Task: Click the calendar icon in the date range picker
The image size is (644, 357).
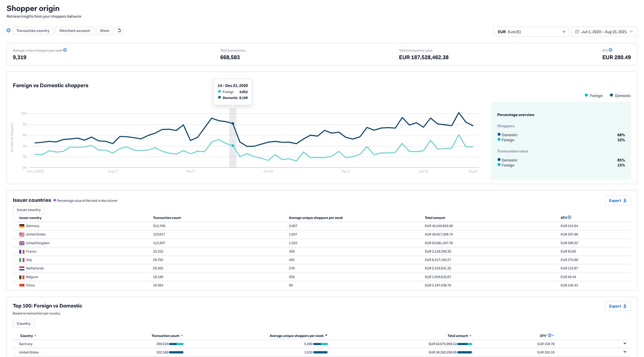Action: 577,32
